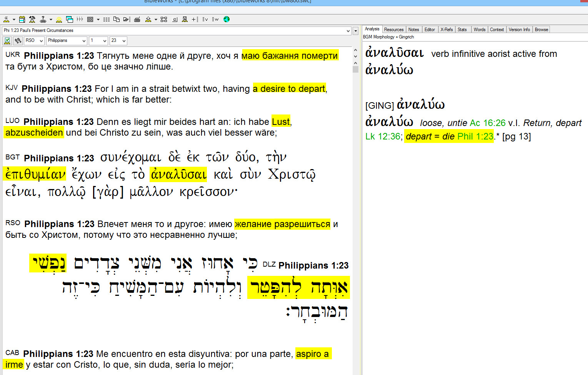Screen dimensions: 588x375
Task: Click the Greek word συνέχομαι in BGT verse
Action: coord(131,158)
